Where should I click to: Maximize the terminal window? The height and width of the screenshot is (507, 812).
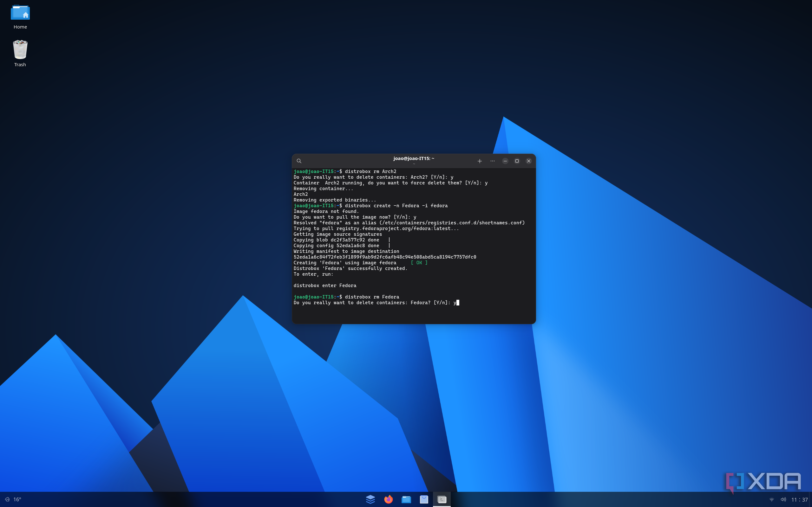coord(517,161)
